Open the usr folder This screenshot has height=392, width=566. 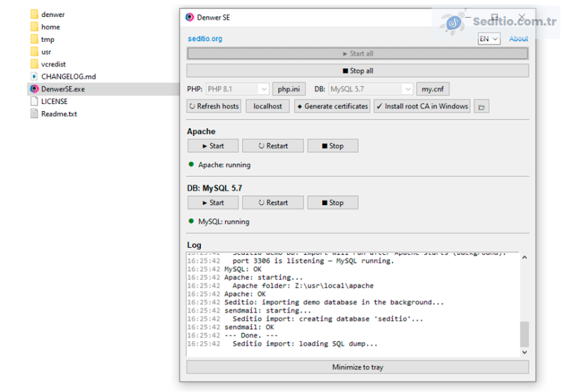click(41, 52)
